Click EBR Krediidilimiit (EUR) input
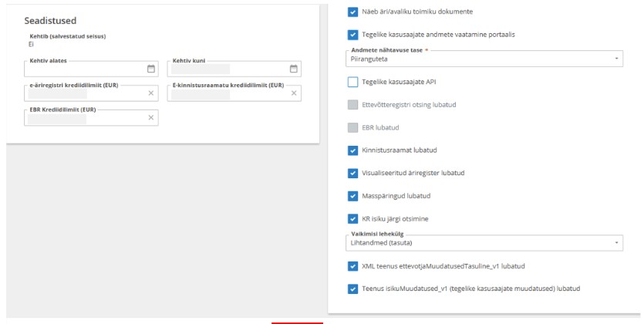 point(91,117)
